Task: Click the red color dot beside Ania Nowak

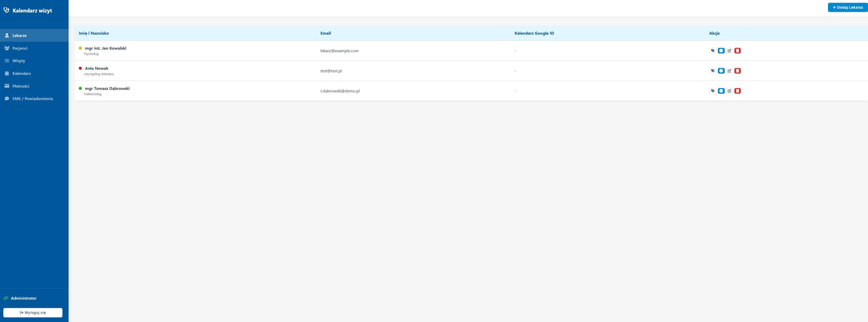Action: tap(80, 68)
